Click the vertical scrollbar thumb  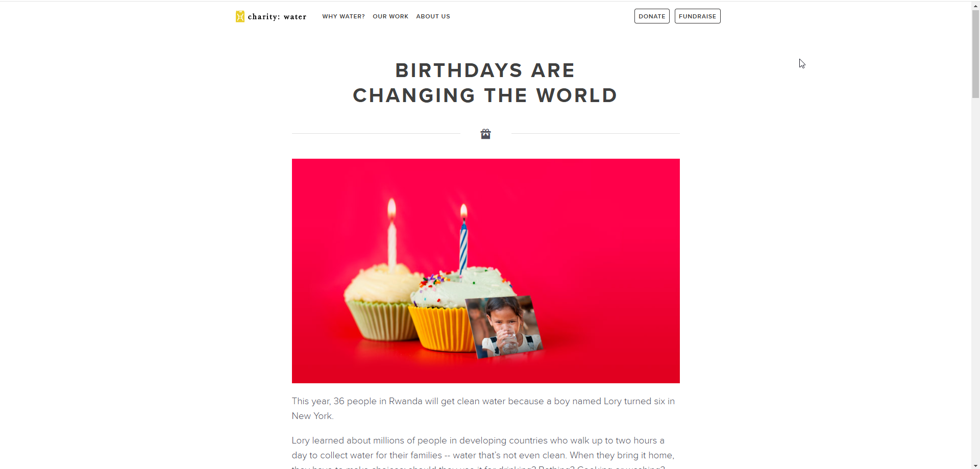coord(975,54)
